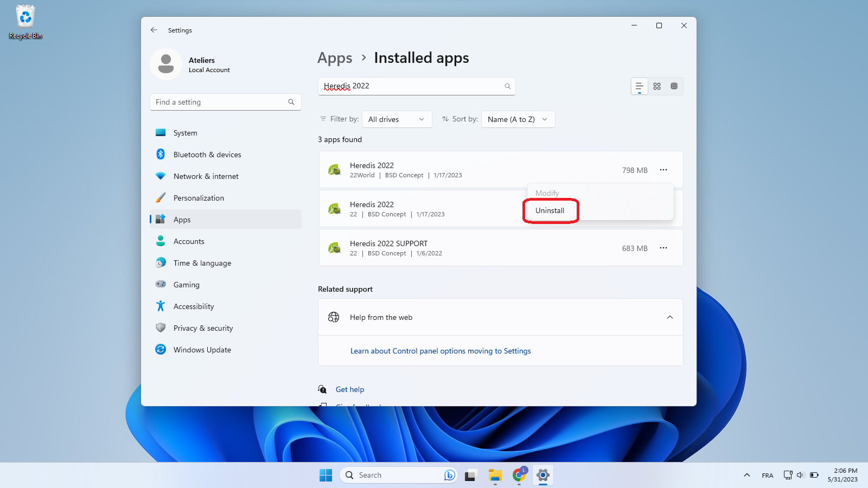
Task: Click the Get help link
Action: click(350, 389)
